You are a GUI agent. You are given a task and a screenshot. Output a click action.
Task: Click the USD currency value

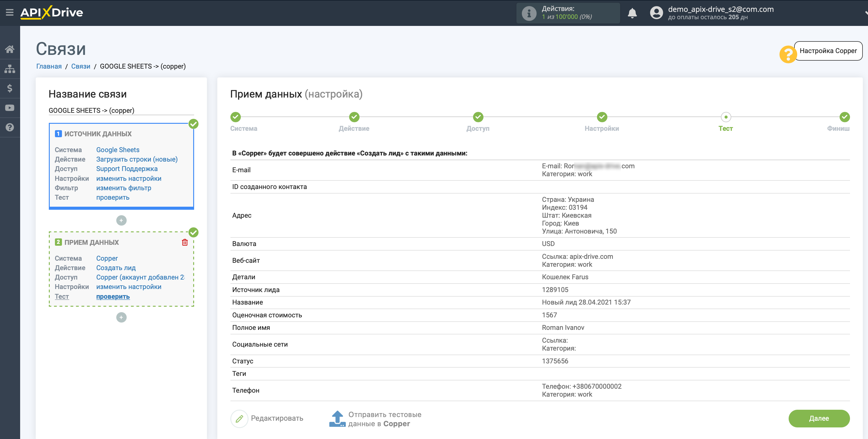[x=548, y=244]
